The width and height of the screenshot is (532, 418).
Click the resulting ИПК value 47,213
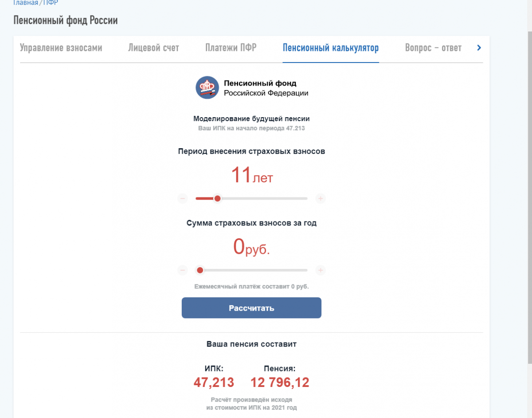[214, 383]
